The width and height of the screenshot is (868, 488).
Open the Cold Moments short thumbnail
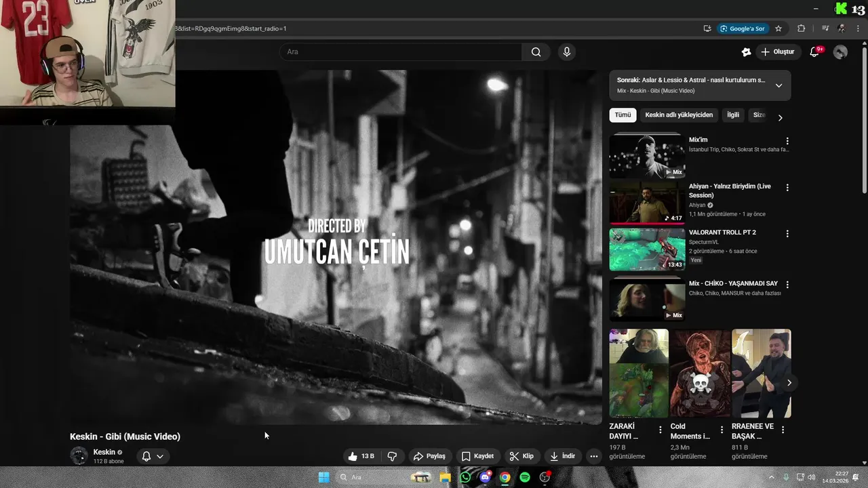click(x=700, y=373)
